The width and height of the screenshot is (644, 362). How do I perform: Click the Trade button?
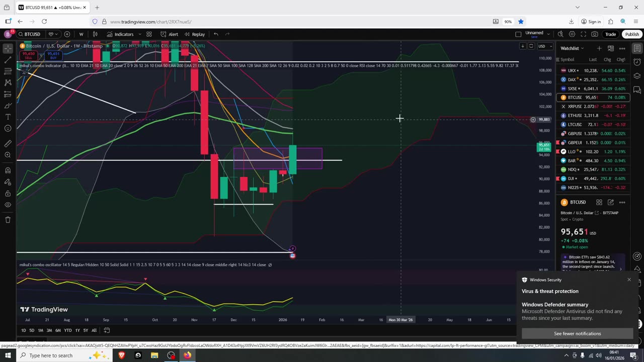tap(610, 34)
